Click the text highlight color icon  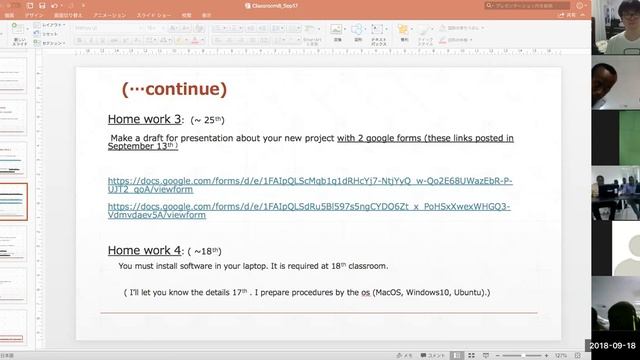click(x=179, y=40)
